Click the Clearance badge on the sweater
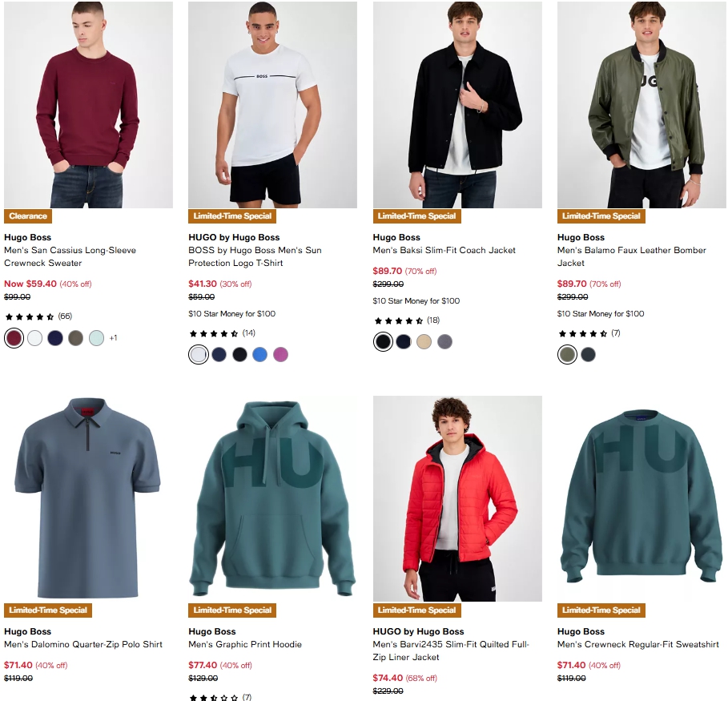 point(28,216)
